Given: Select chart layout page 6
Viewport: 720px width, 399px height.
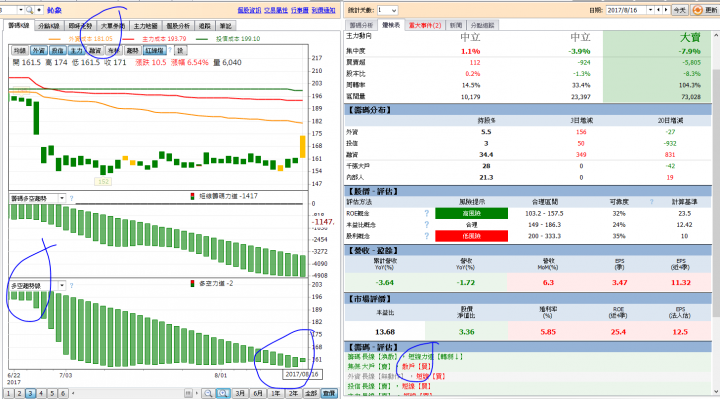Looking at the screenshot, I should (63, 393).
